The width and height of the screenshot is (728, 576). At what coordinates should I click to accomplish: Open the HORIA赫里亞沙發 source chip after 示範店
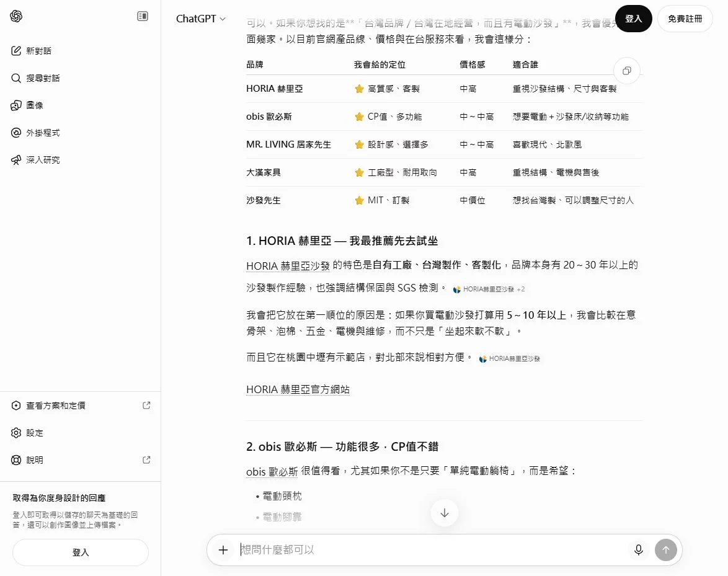tap(509, 359)
